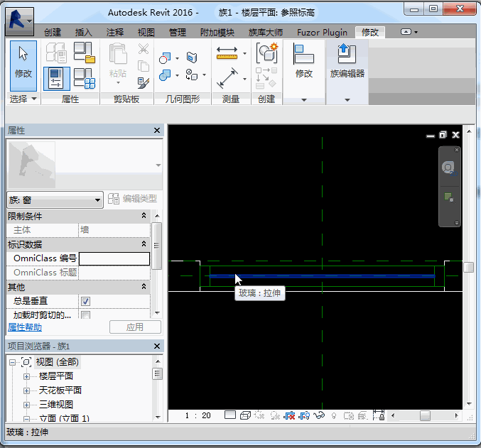Switch to the 视图 ribbon tab
Screen dimensions: 481x448
pos(146,33)
